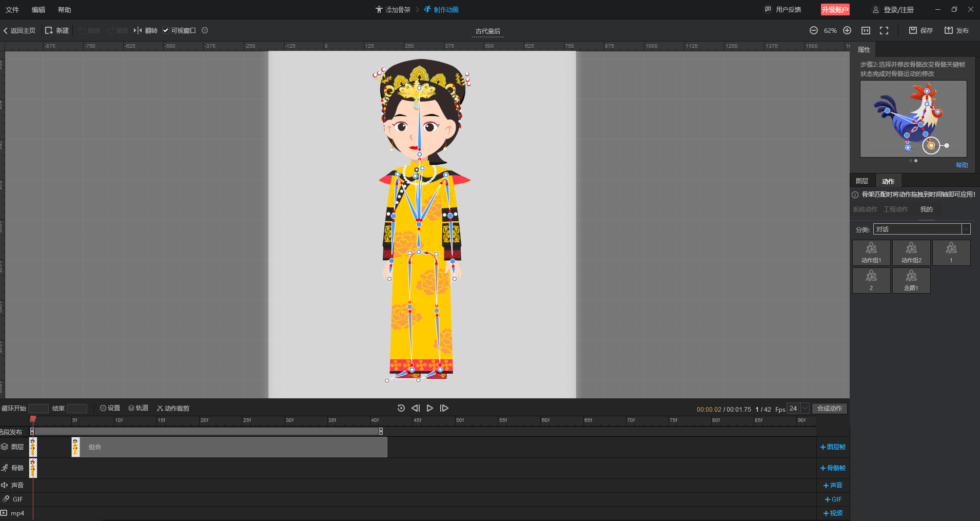Create new project with 新建
This screenshot has width=980, height=521.
[57, 30]
